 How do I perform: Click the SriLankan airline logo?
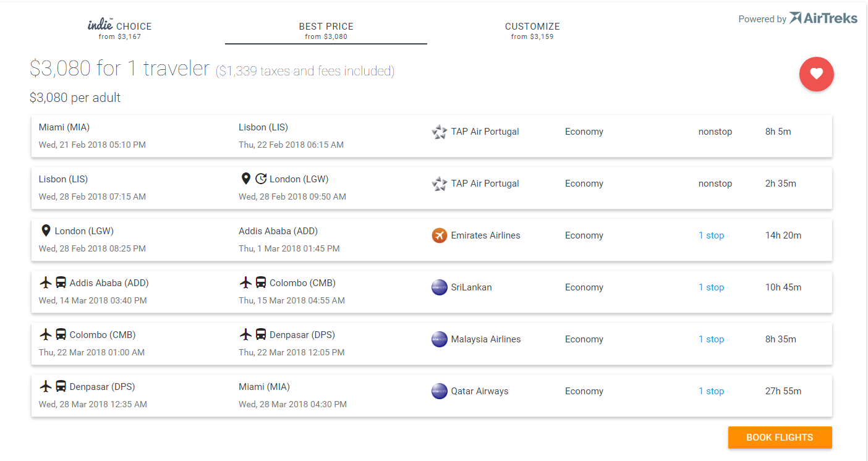(x=439, y=287)
